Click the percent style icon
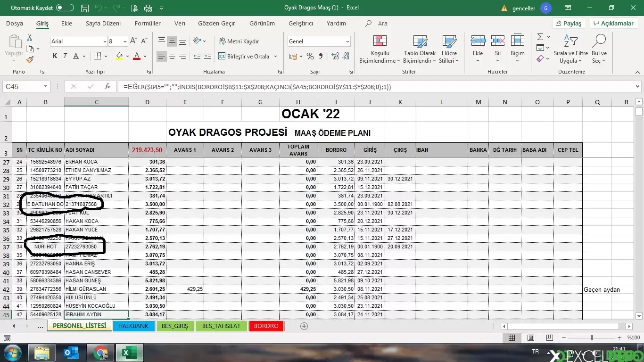 (x=310, y=56)
